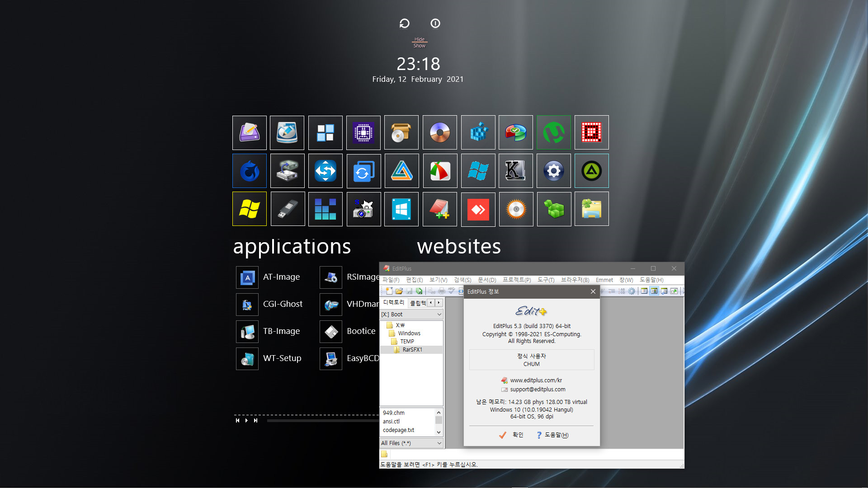Open the Waterfox blue fox tile
The height and width of the screenshot is (488, 868).
(249, 171)
